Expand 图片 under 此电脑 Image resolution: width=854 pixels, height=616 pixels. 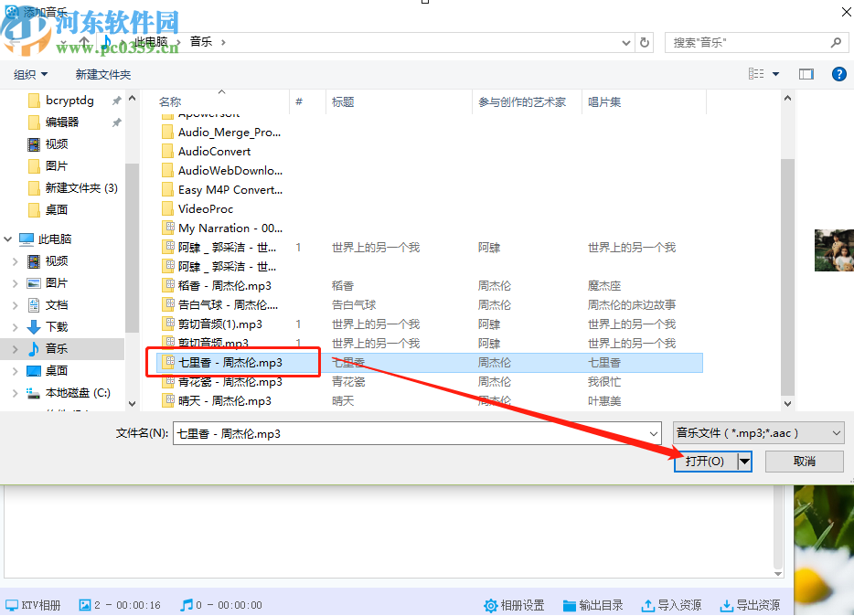tap(16, 283)
